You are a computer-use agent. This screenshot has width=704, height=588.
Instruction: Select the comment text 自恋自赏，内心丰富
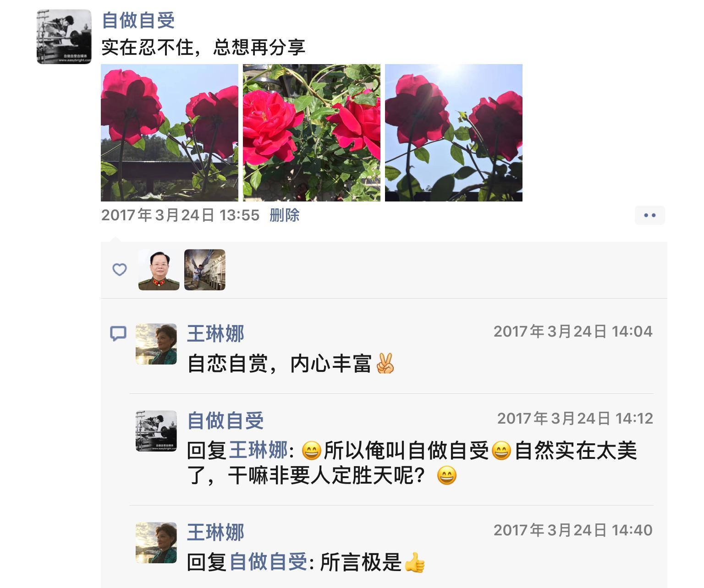tap(280, 364)
